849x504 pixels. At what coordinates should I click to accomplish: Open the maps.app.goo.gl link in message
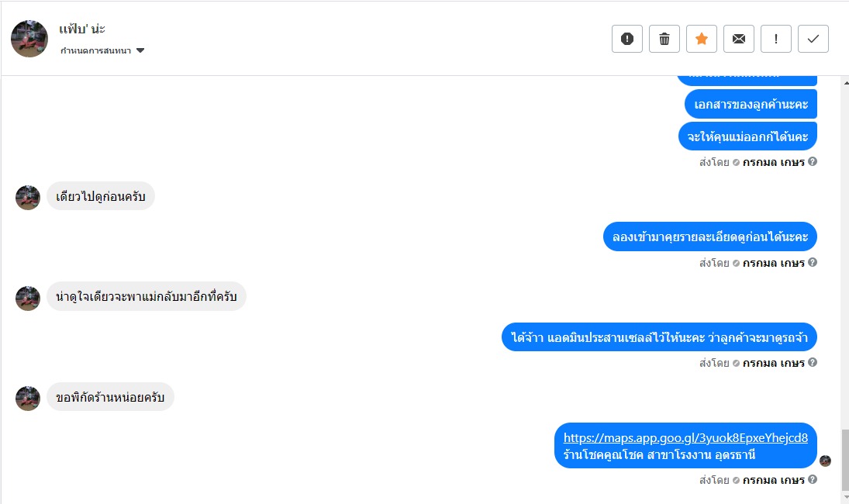pyautogui.click(x=685, y=437)
